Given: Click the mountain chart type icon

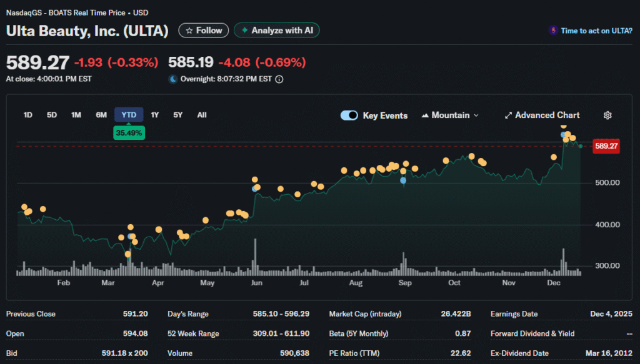Looking at the screenshot, I should 426,116.
